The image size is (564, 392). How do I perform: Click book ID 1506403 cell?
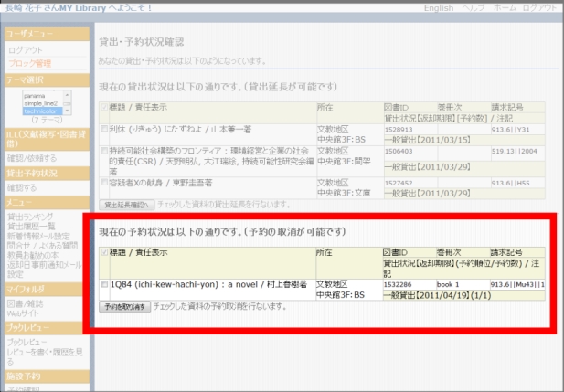coord(399,151)
